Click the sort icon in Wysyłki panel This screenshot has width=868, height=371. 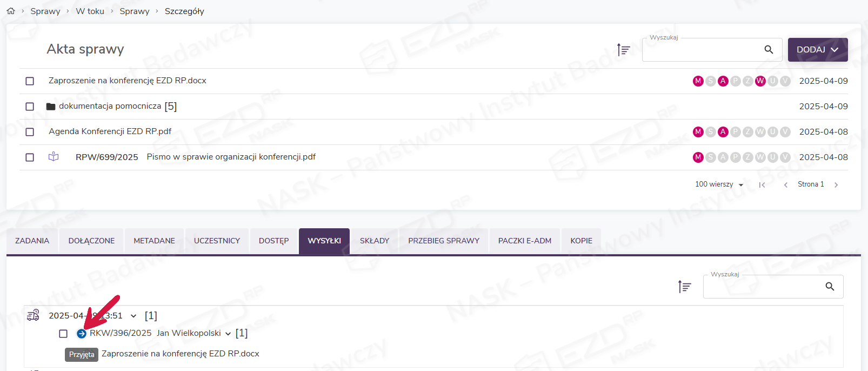click(684, 287)
